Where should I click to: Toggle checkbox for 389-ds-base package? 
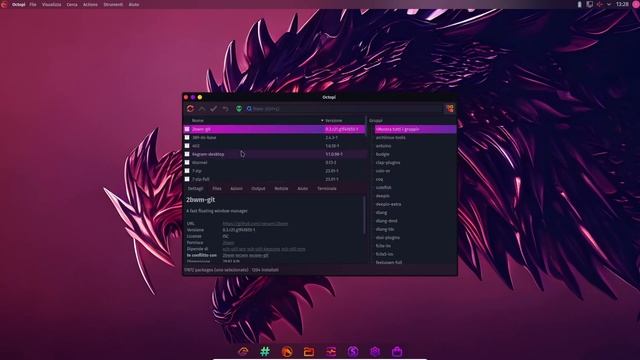click(x=187, y=138)
